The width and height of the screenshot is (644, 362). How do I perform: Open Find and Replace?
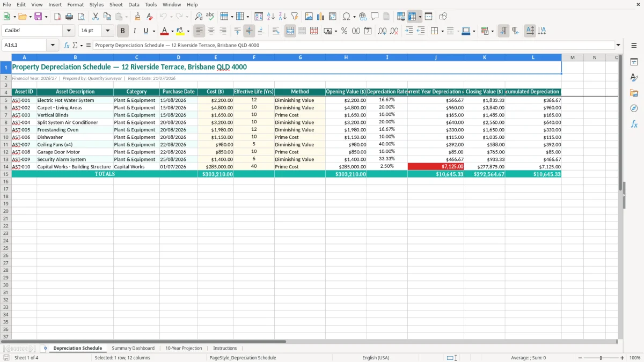pos(199,17)
